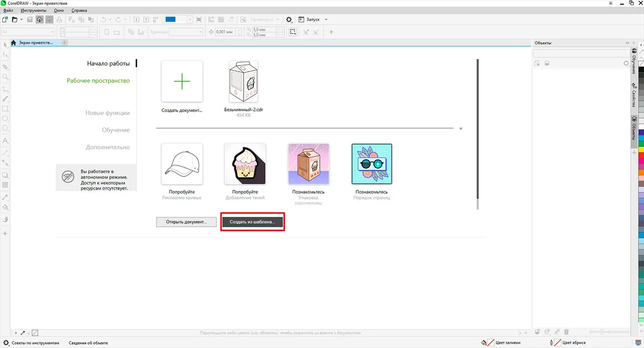
Task: Select the Rectangle tool in the toolbox
Action: click(x=5, y=109)
